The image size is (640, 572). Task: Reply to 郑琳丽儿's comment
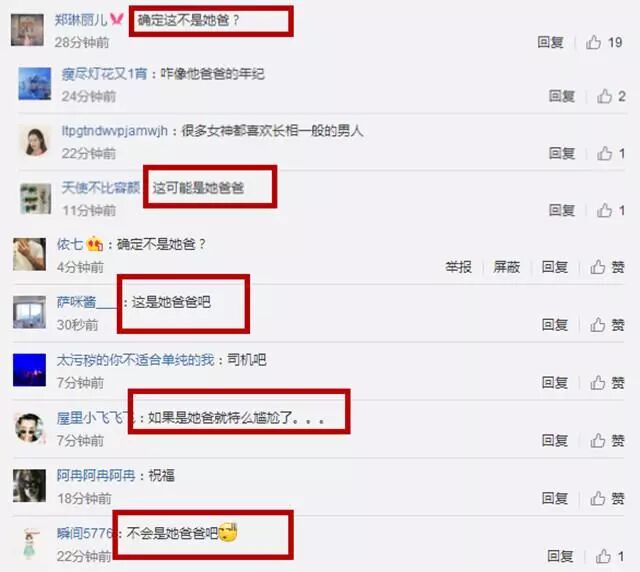(550, 42)
